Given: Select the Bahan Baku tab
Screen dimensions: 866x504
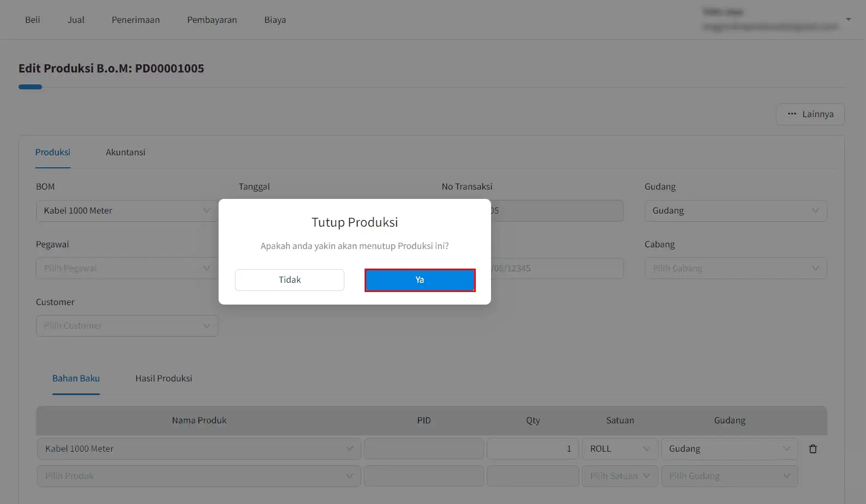Looking at the screenshot, I should (x=76, y=379).
